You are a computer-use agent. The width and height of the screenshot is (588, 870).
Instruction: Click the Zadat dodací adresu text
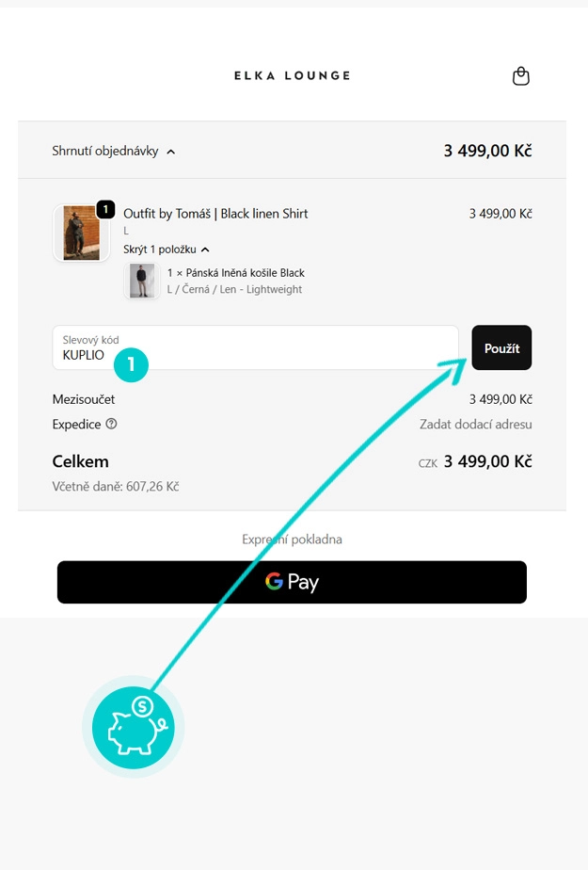pyautogui.click(x=475, y=425)
